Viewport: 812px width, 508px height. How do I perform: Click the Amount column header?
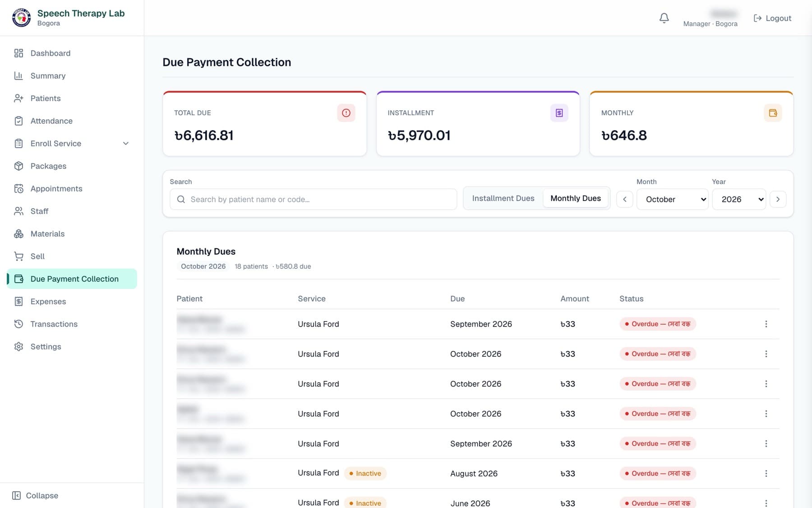tap(575, 298)
